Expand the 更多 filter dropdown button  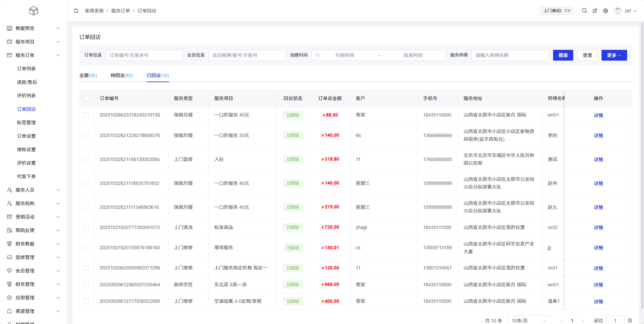pyautogui.click(x=614, y=55)
